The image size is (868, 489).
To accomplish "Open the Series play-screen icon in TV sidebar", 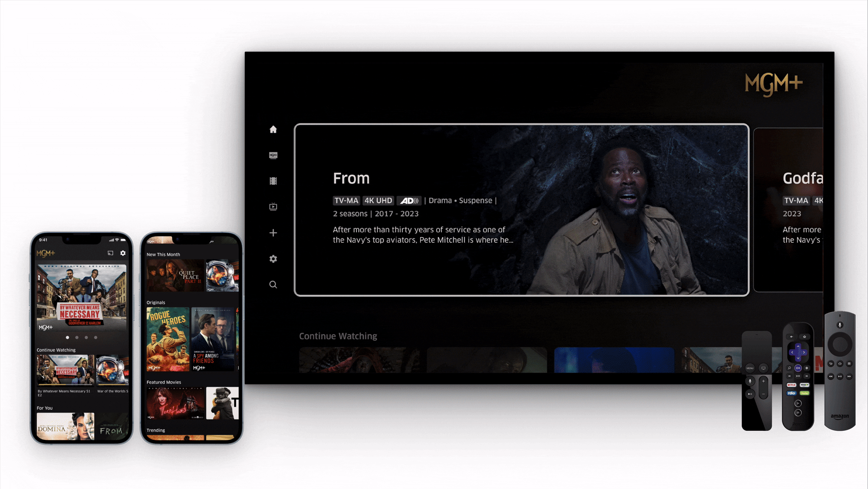I will pos(273,207).
